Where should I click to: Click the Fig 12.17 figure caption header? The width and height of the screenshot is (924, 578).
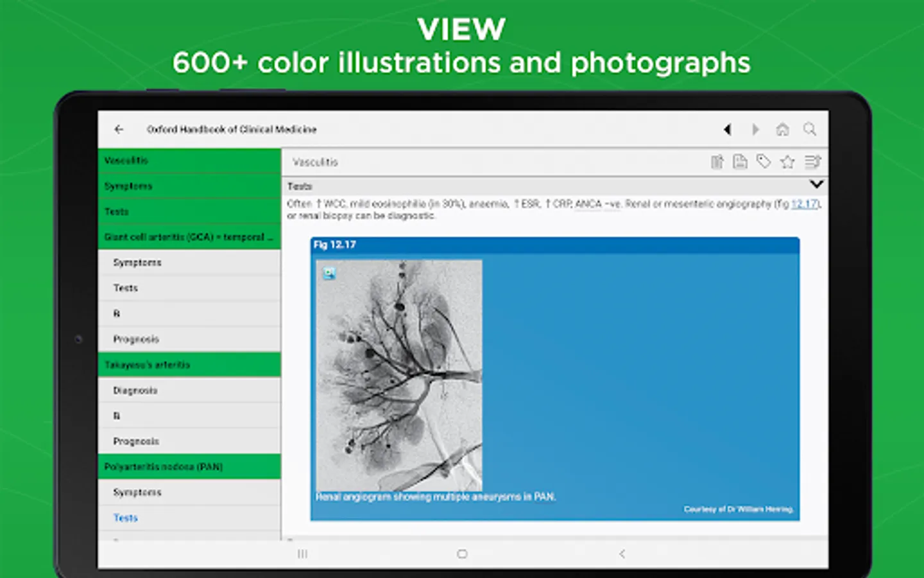pos(555,245)
